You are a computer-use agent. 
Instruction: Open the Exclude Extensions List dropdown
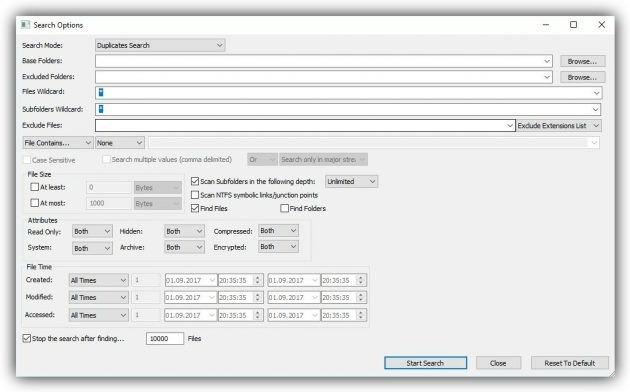[x=559, y=126]
